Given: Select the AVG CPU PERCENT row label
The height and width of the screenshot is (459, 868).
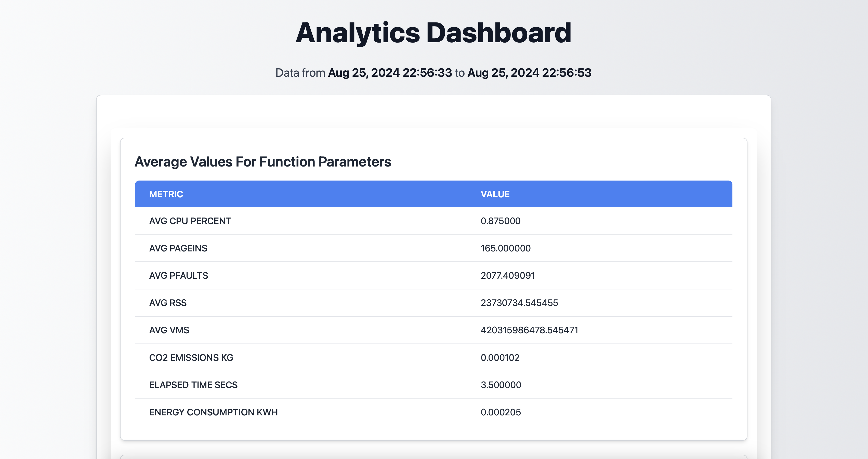Looking at the screenshot, I should click(x=190, y=221).
